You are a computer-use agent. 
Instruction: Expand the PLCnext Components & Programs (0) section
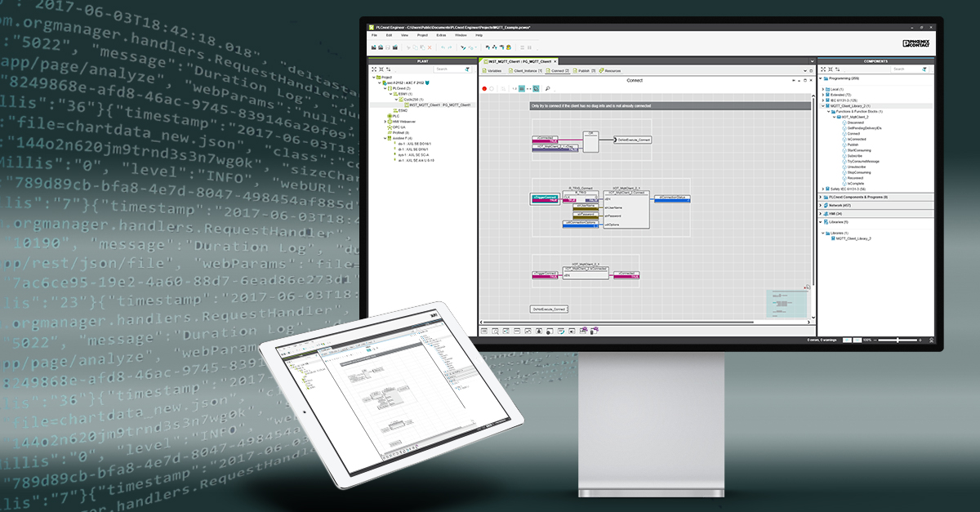pyautogui.click(x=820, y=197)
